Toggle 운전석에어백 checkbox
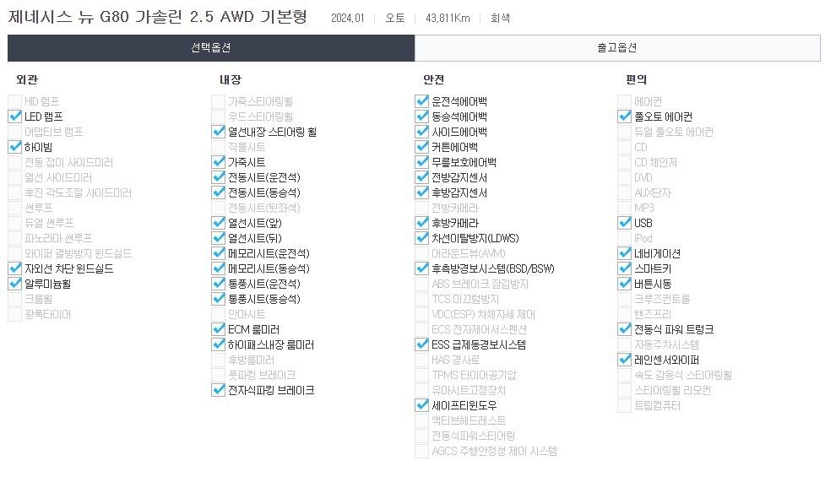The image size is (825, 504). 422,101
